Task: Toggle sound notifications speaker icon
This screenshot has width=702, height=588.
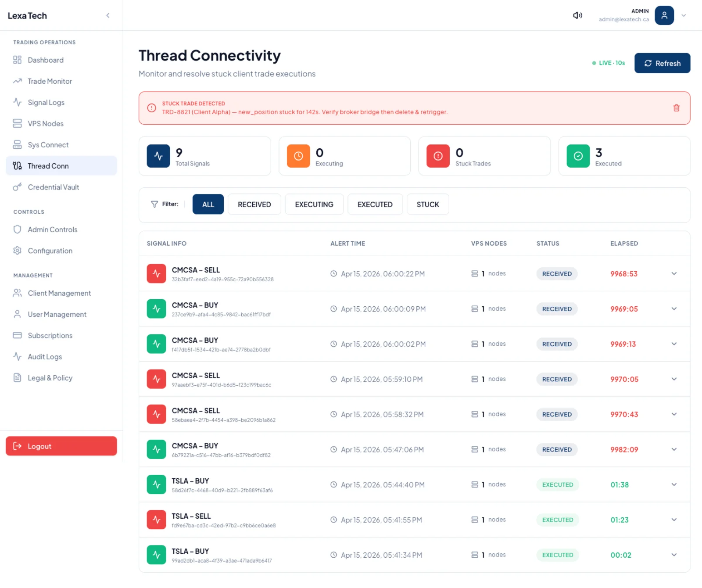Action: 577,15
